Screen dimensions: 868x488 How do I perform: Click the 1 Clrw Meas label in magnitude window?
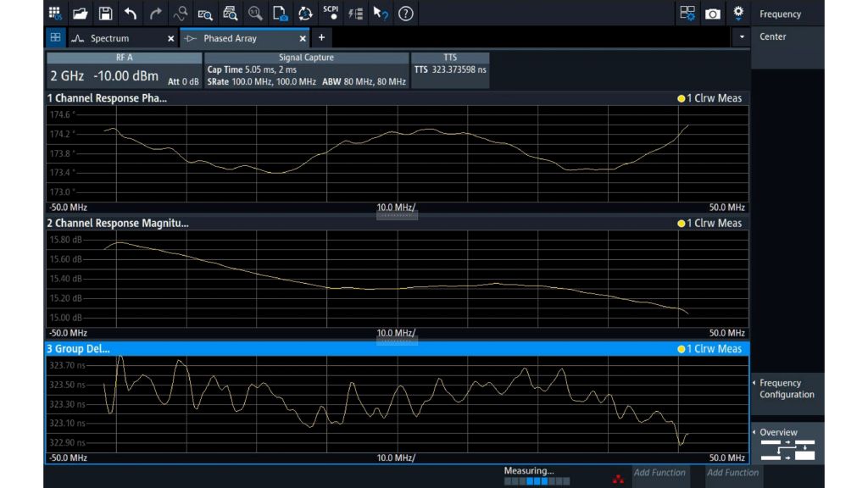714,223
